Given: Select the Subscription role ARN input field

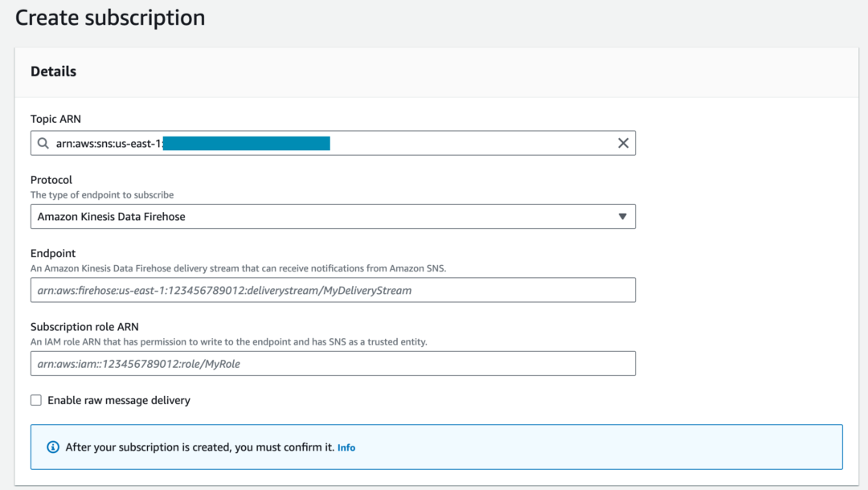Looking at the screenshot, I should pyautogui.click(x=333, y=363).
